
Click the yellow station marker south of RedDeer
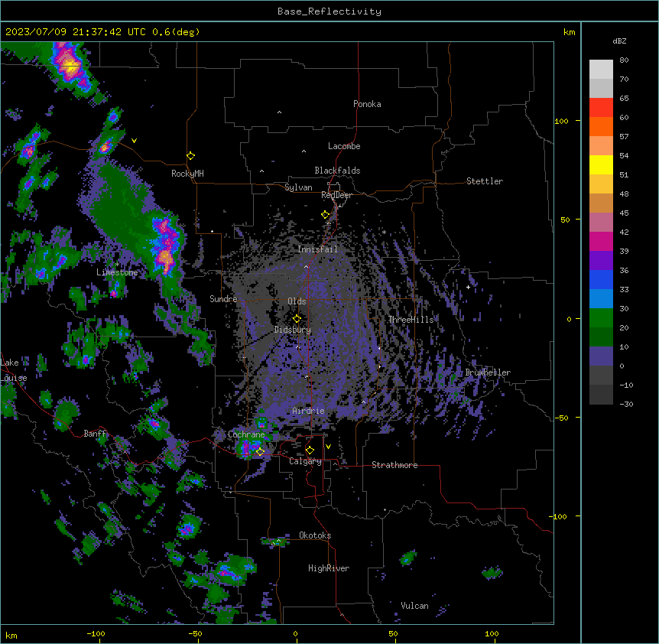tap(325, 215)
